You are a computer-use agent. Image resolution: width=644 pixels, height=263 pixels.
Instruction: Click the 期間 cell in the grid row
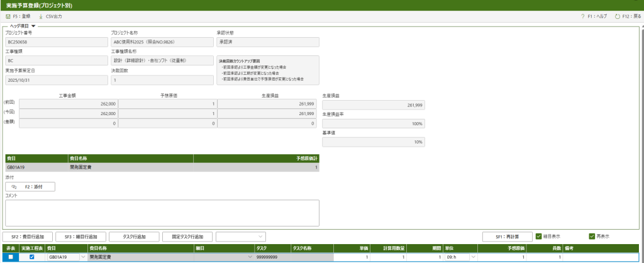tap(425, 257)
